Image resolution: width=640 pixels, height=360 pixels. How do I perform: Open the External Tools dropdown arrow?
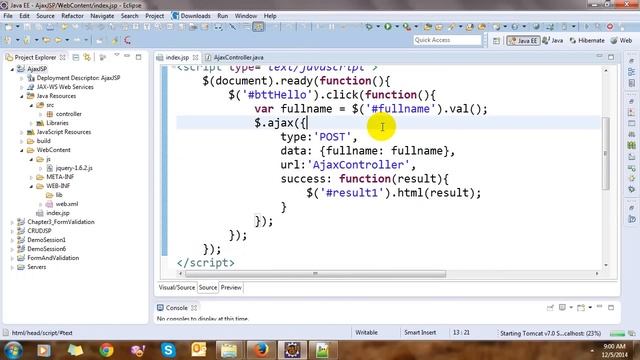(416, 27)
